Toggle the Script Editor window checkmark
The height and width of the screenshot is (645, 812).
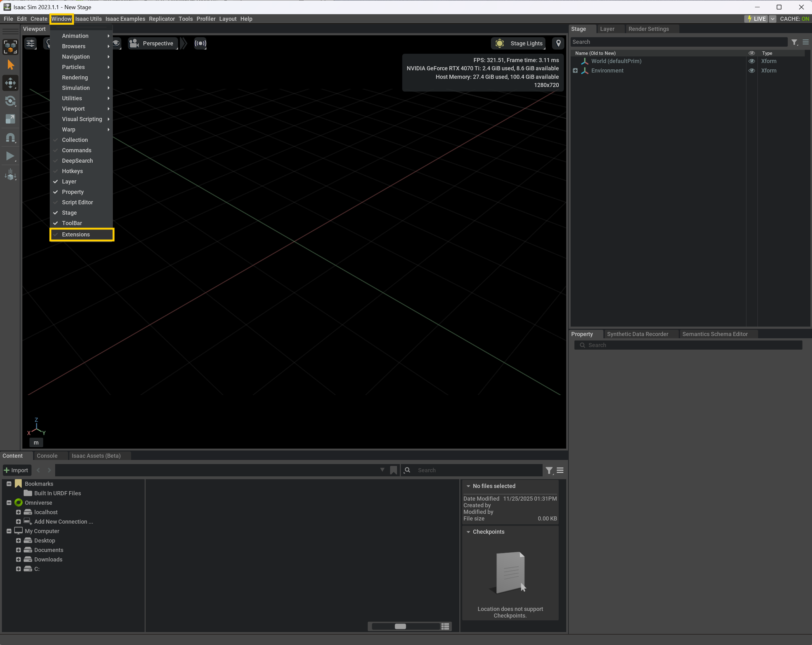click(x=77, y=202)
